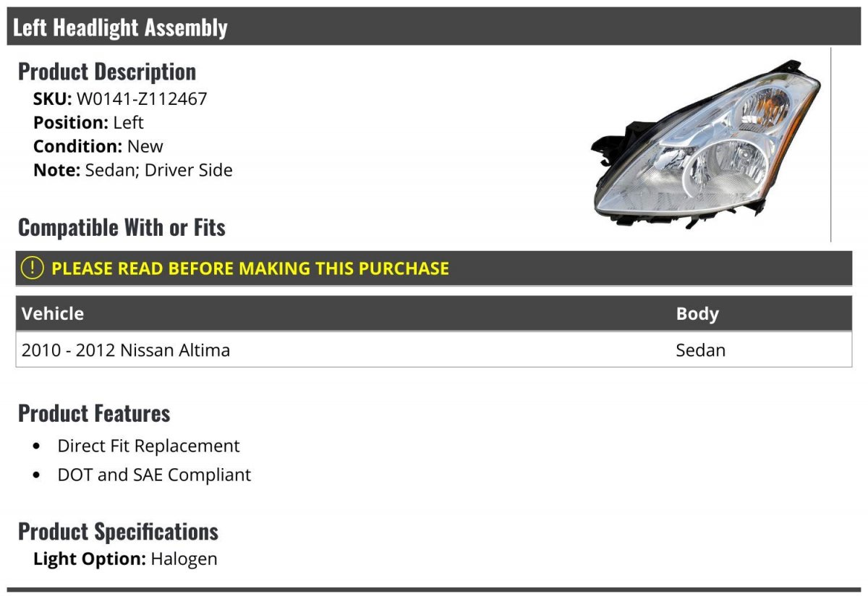Click the Body column header
The image size is (868, 599).
pyautogui.click(x=697, y=313)
